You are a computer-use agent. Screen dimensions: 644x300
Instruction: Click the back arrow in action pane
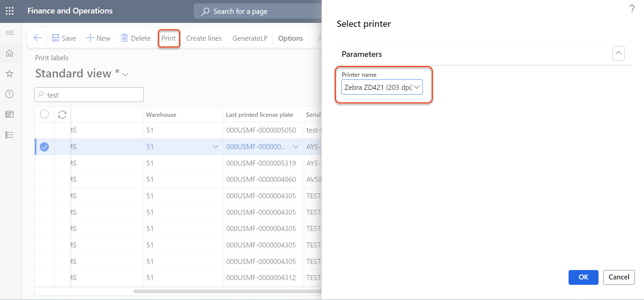(38, 38)
